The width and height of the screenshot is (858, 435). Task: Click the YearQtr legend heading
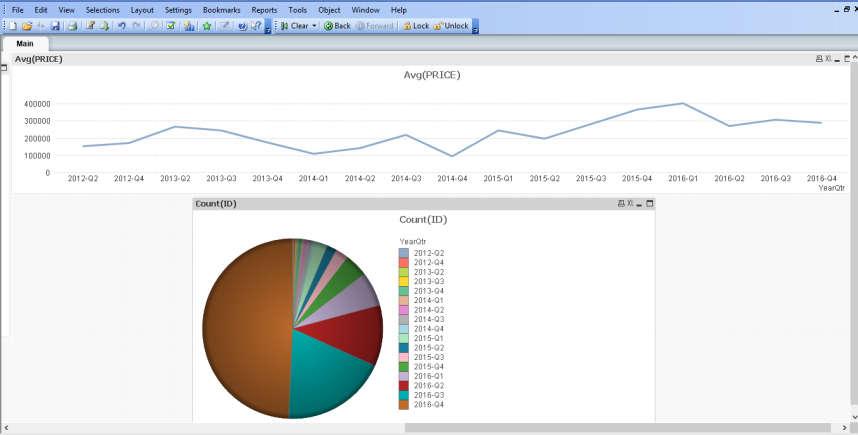[x=413, y=241]
